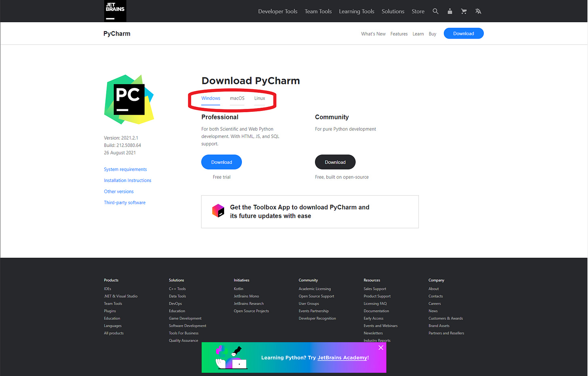This screenshot has width=588, height=376.
Task: Open Events and Webinars footer link
Action: click(x=380, y=326)
